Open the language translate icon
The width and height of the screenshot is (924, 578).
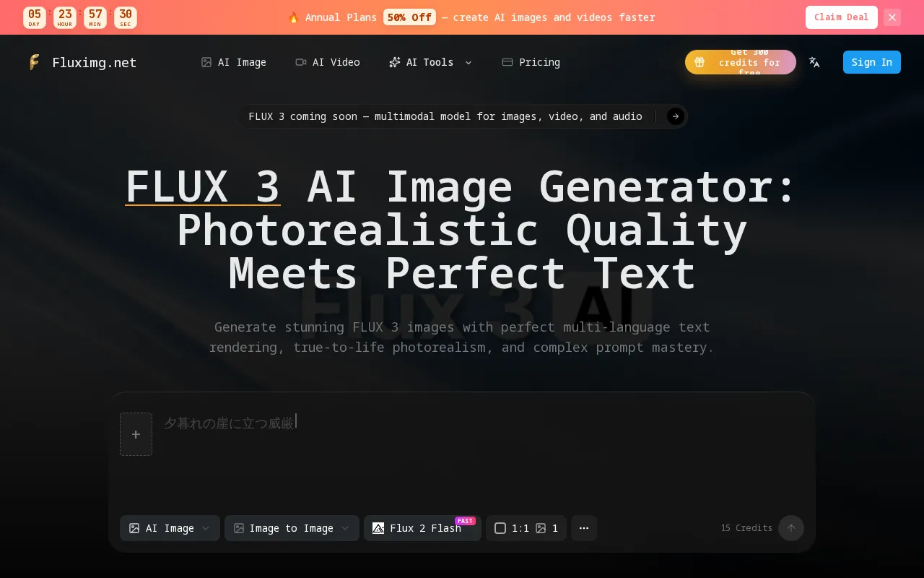[x=814, y=62]
